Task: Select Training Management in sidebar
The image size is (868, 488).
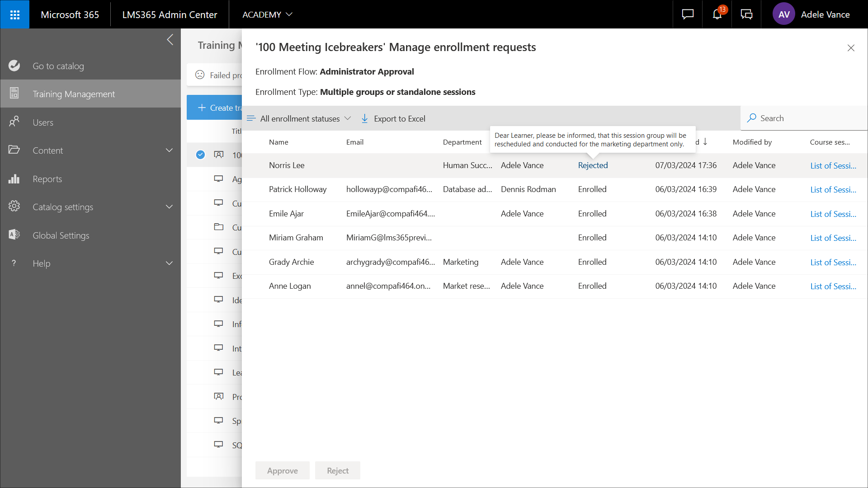Action: pyautogui.click(x=74, y=94)
